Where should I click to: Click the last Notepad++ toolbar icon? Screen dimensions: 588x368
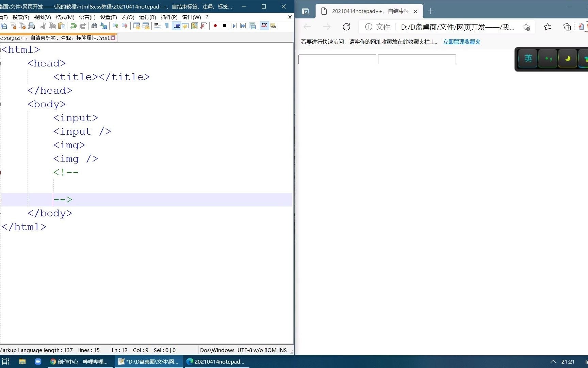(273, 26)
